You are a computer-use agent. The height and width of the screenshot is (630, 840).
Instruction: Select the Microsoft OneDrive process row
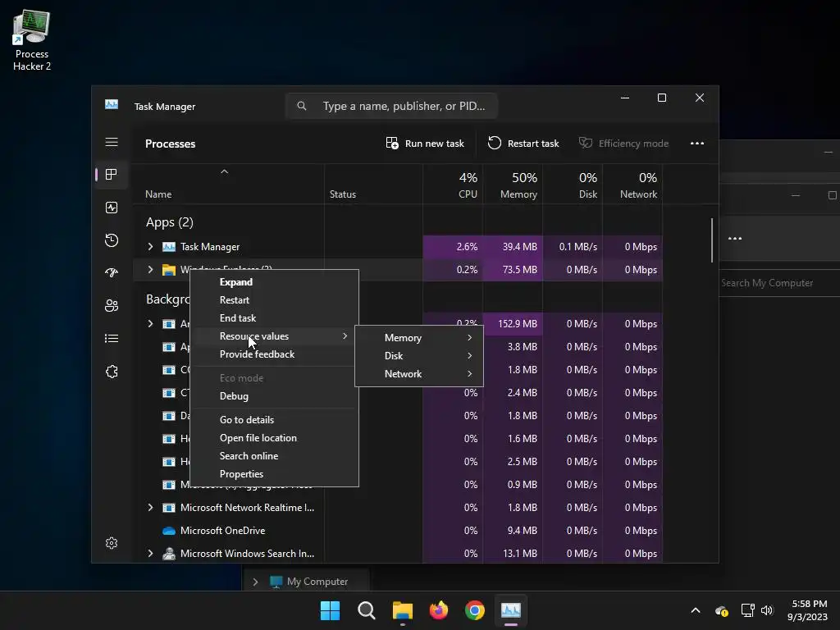coord(398,531)
